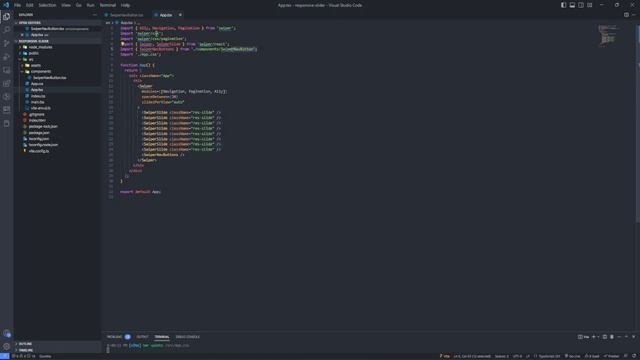Screen dimensions: 640x360
Task: Open the Explorer view in activity bar
Action: point(7,17)
